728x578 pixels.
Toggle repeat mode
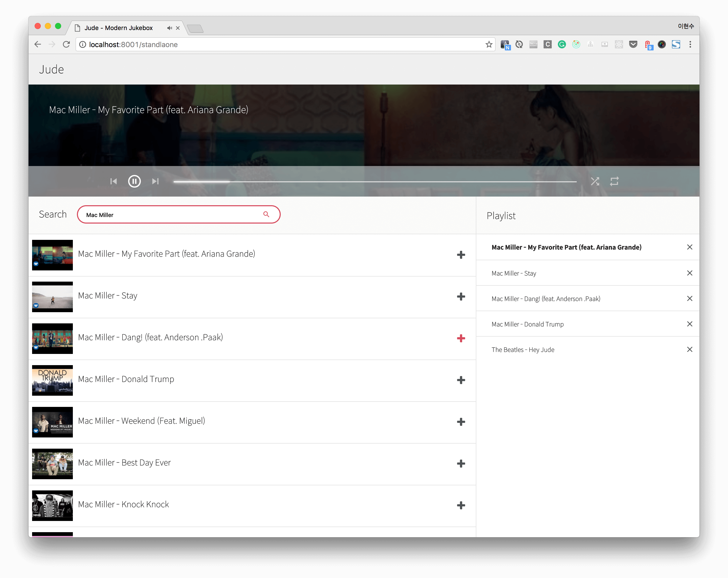coord(614,181)
